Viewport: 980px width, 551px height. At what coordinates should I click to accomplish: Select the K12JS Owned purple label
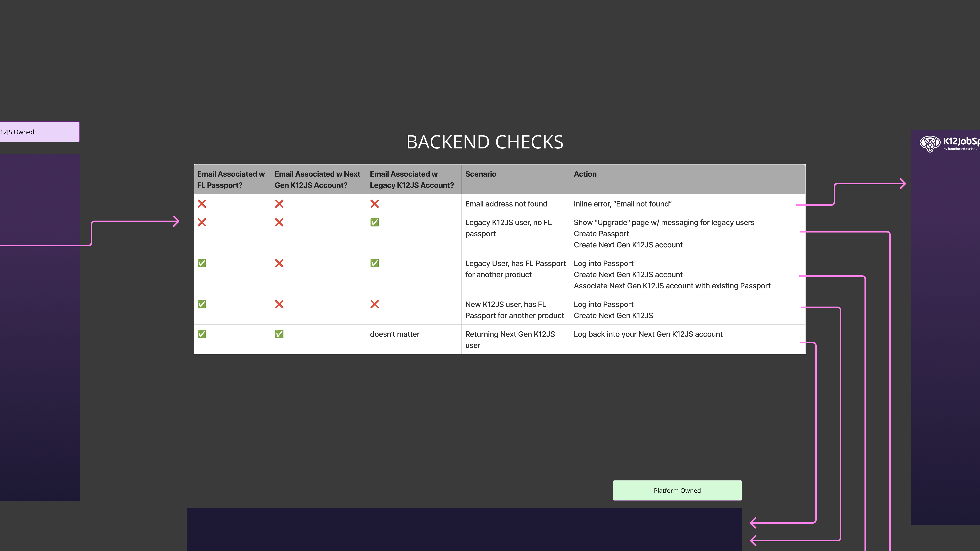(40, 132)
